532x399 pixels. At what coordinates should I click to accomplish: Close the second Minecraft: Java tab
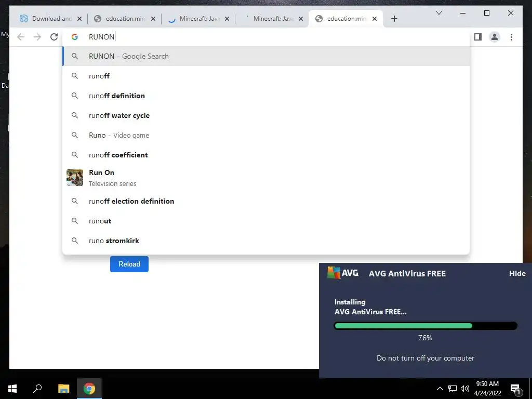(301, 19)
